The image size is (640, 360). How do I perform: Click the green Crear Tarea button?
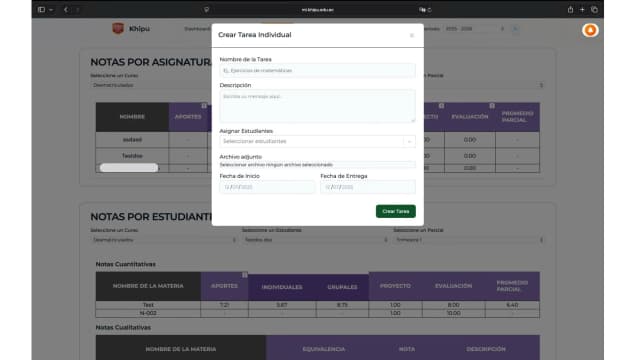pyautogui.click(x=396, y=211)
